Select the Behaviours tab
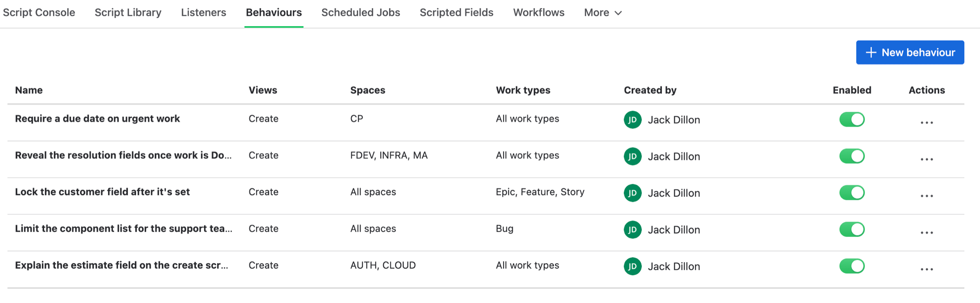The height and width of the screenshot is (303, 980). [x=274, y=13]
